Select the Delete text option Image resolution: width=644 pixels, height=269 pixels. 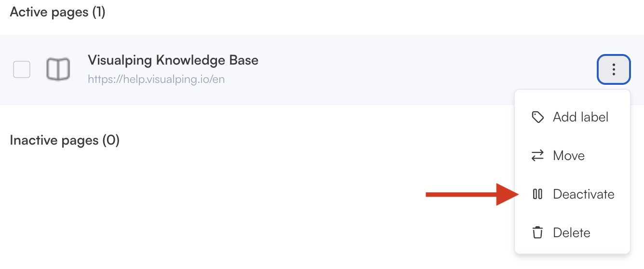[572, 233]
